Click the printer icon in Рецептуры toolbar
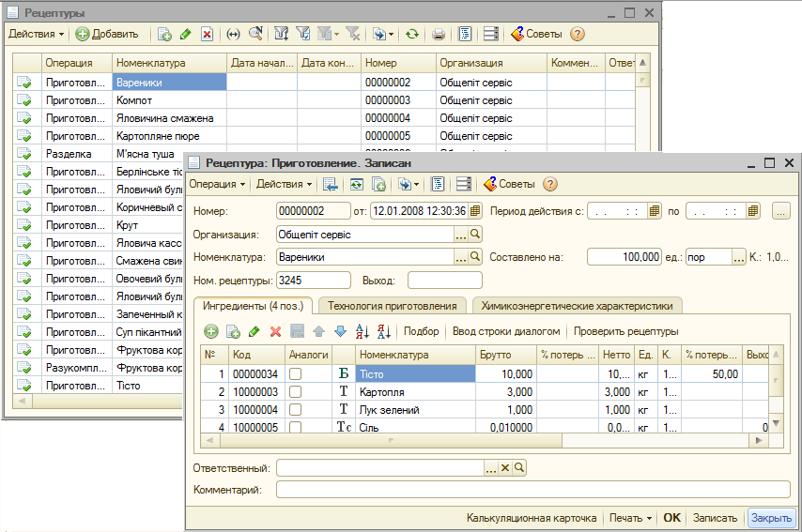Screen dimensions: 802x532 (438, 34)
